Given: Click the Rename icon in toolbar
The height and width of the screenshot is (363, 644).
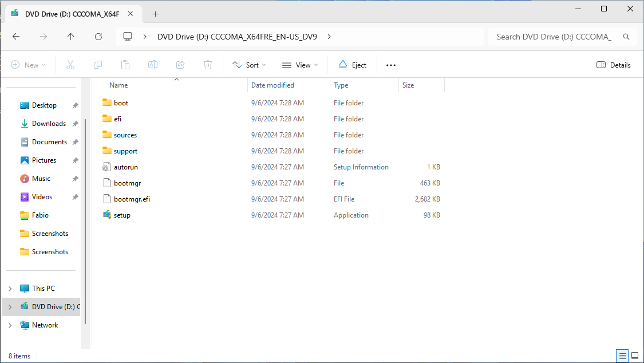Looking at the screenshot, I should [x=153, y=65].
